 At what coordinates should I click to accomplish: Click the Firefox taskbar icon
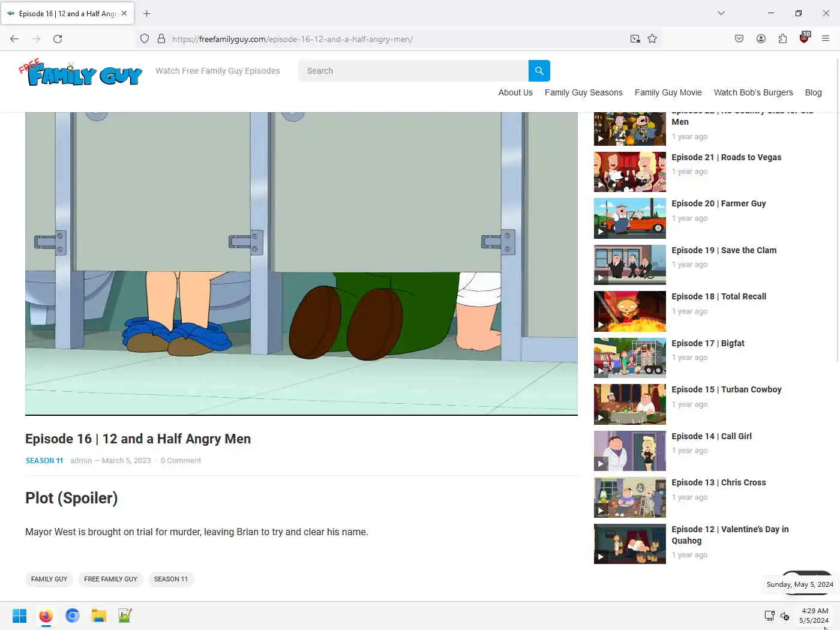click(x=46, y=616)
